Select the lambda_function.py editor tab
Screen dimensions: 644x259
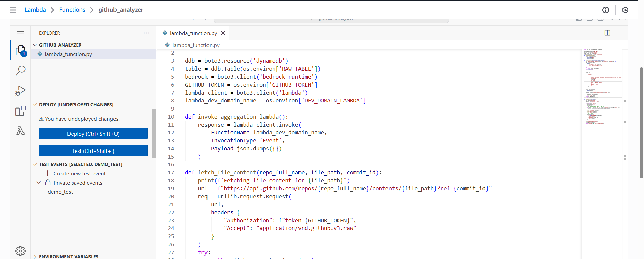tap(193, 33)
